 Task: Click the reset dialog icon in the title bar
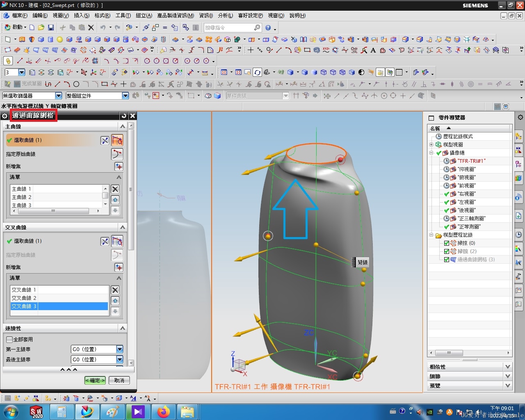[x=124, y=116]
